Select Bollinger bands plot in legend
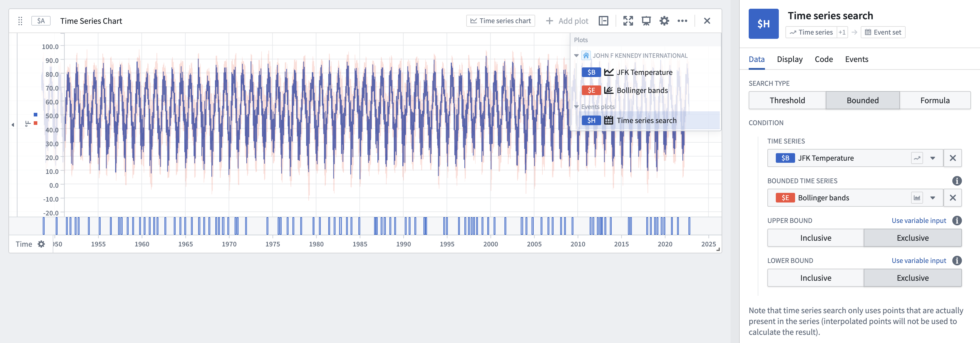The image size is (980, 343). click(x=642, y=91)
